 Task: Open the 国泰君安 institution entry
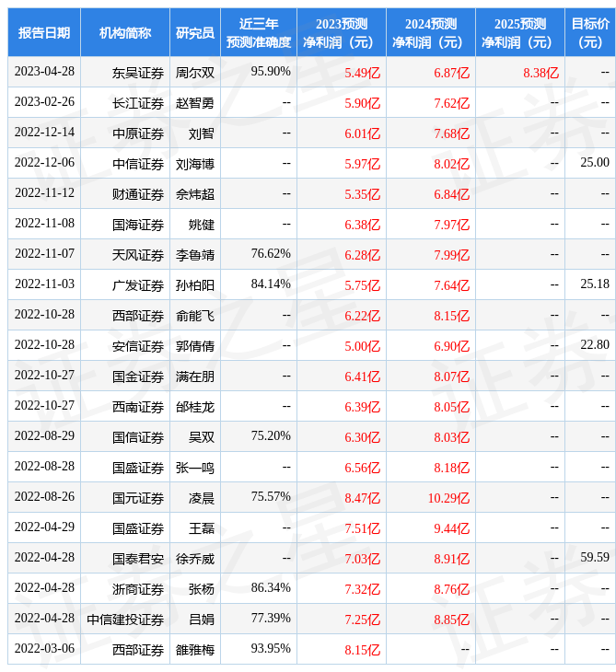[x=138, y=559]
